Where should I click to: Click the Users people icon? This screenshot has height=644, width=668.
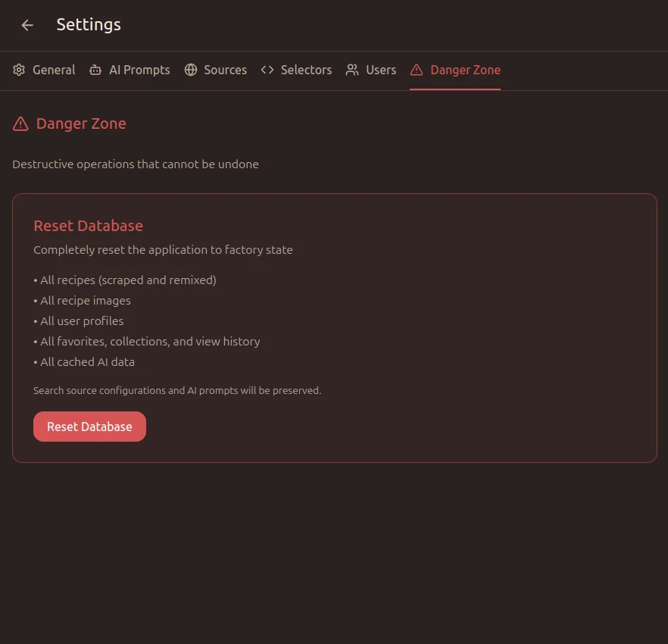click(351, 69)
